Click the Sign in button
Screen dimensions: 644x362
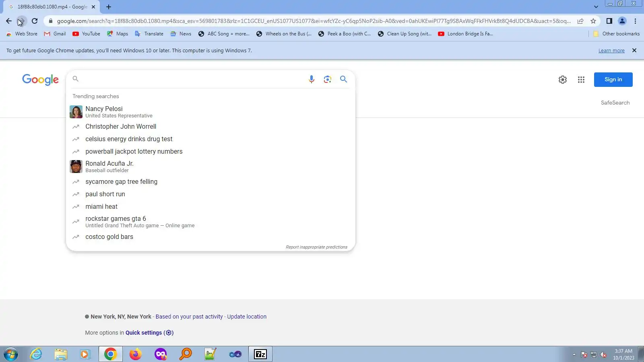pyautogui.click(x=613, y=80)
